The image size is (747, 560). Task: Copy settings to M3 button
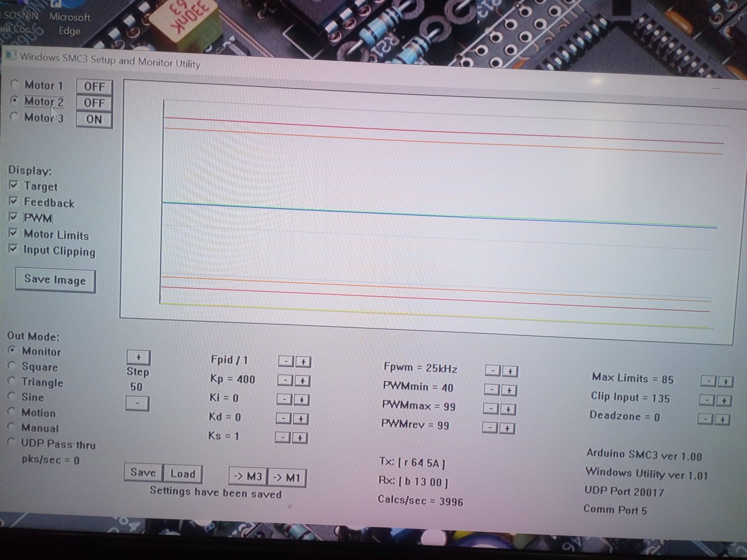(248, 476)
